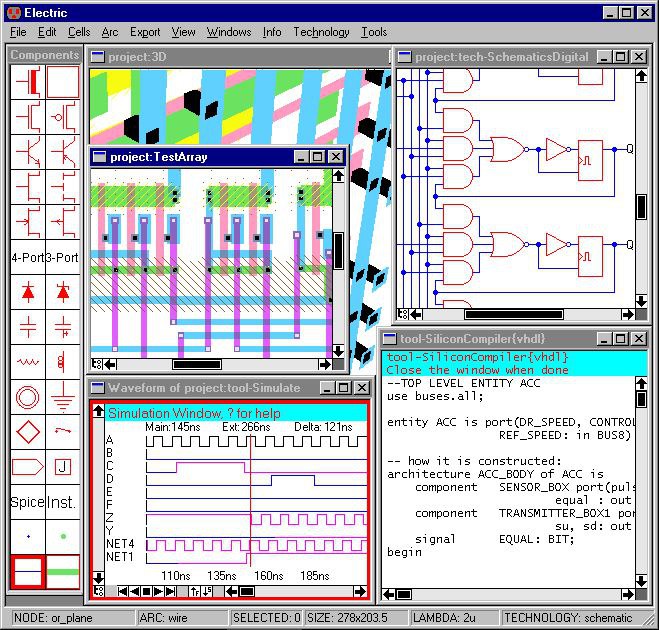Image resolution: width=659 pixels, height=630 pixels.
Task: Click SchematicsDigital window's scroll-up arrow
Action: (641, 76)
